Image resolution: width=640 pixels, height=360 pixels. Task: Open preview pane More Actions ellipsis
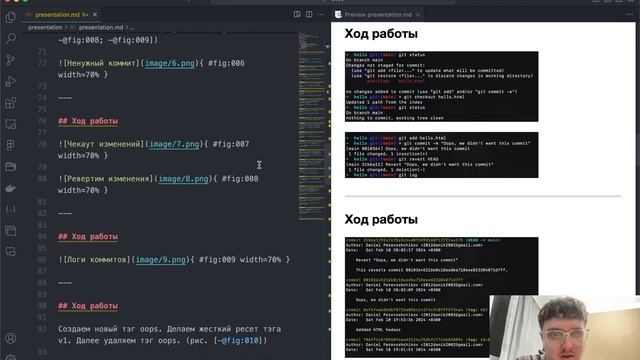click(629, 14)
